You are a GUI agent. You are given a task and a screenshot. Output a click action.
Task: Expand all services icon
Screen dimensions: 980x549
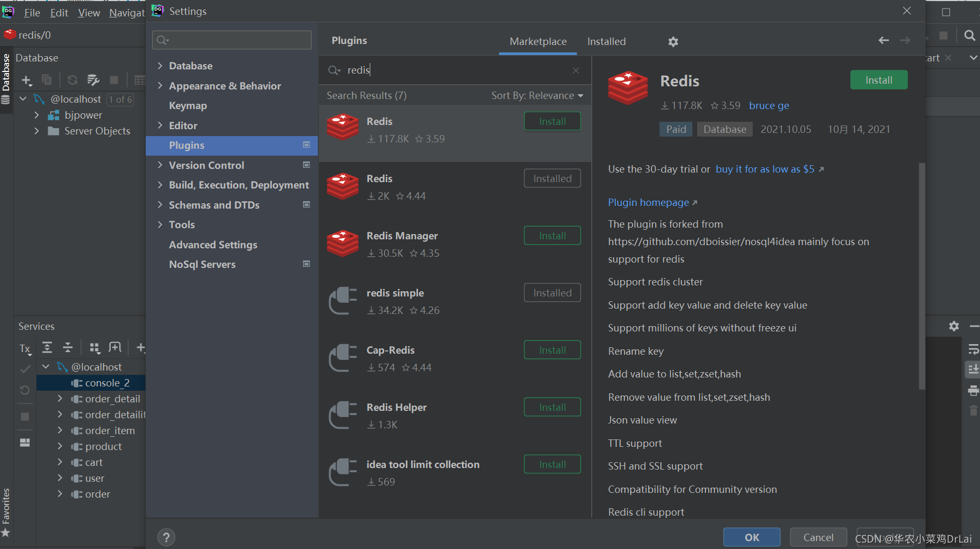tap(47, 347)
